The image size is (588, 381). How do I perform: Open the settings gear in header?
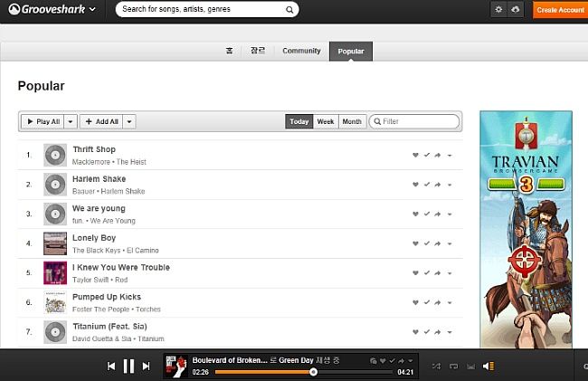point(498,9)
